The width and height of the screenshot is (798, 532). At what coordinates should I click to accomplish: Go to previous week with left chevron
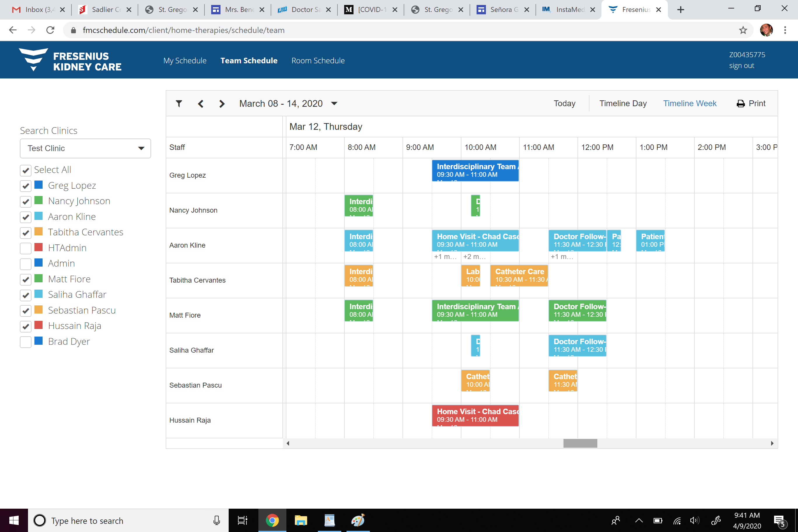point(200,104)
